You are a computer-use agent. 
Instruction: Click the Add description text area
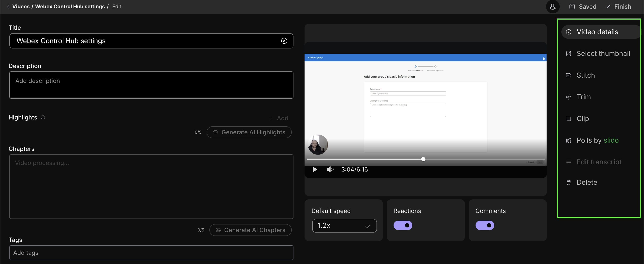coord(151,85)
